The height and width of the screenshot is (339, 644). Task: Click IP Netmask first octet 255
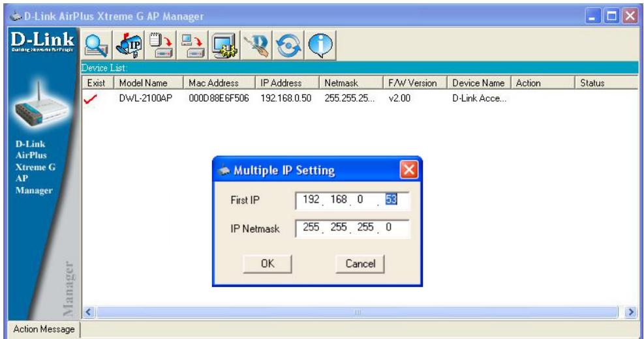point(311,228)
